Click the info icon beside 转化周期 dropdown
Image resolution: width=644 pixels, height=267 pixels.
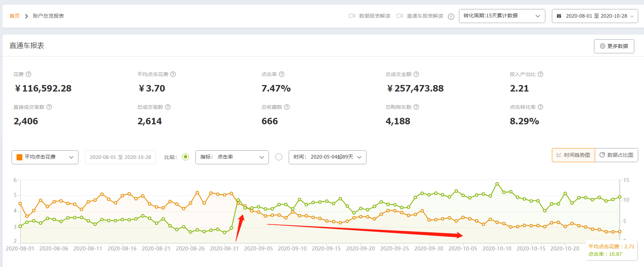(x=451, y=17)
